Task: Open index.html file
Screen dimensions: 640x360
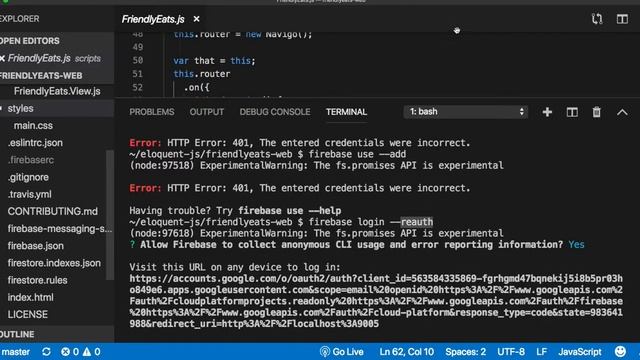Action: click(x=31, y=297)
